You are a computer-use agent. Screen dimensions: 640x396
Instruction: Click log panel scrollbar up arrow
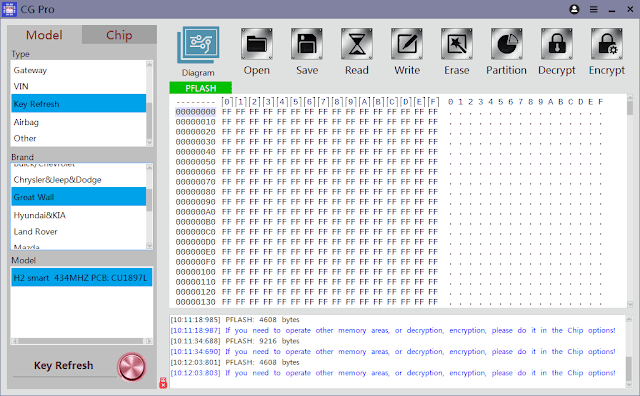pos(629,318)
